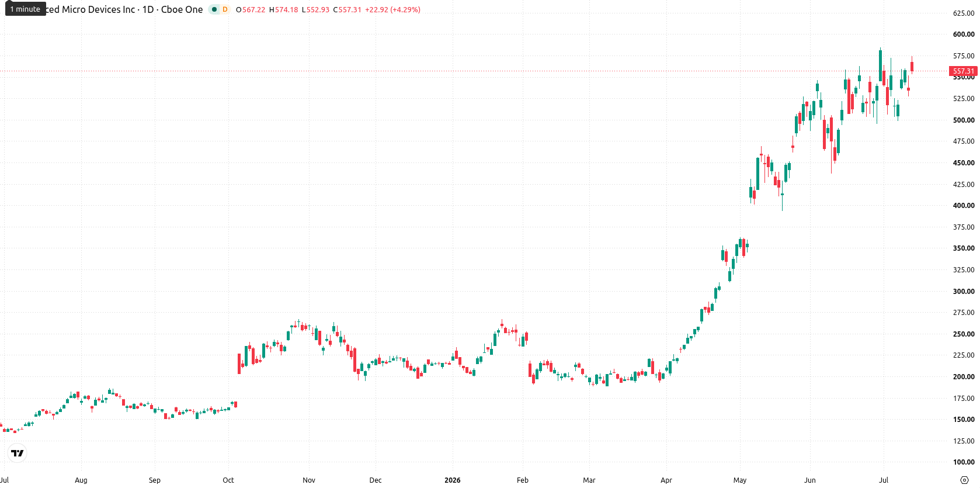980x488 pixels.
Task: Click the 525.00 price axis label
Action: 964,99
